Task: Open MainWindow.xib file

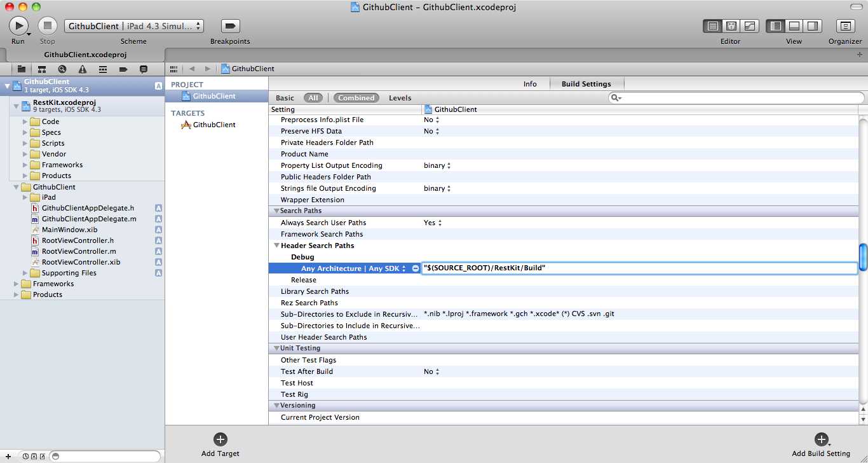Action: [69, 230]
